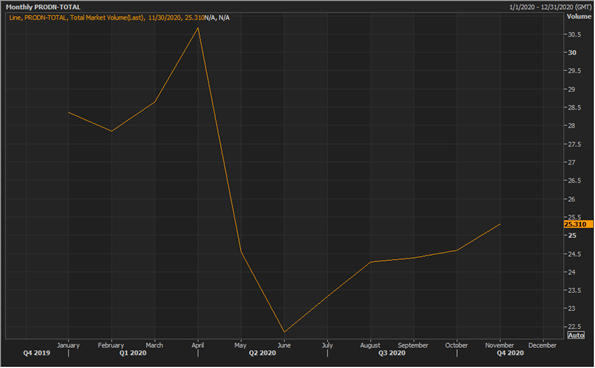This screenshot has width=595, height=368.
Task: Click the January label on the time axis
Action: point(68,345)
